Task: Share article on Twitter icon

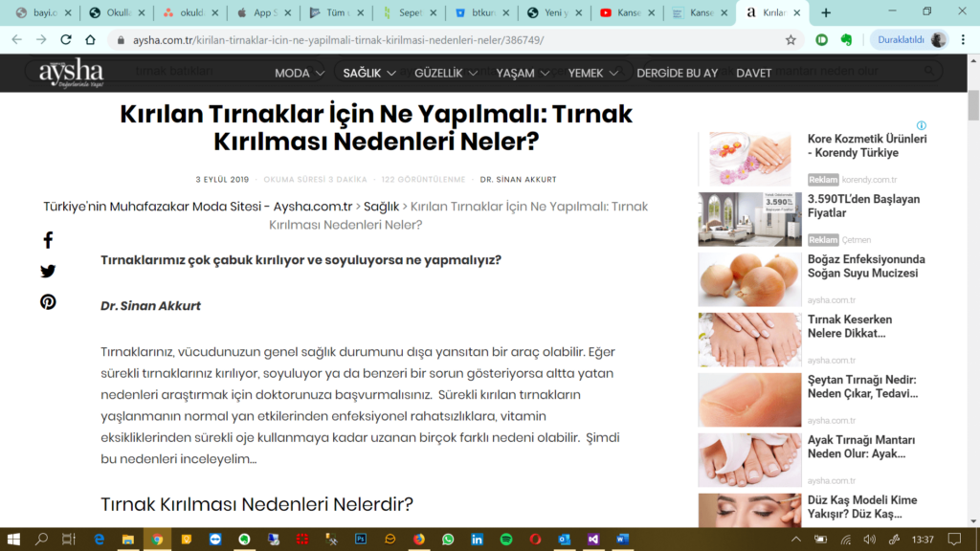Action: pos(48,271)
